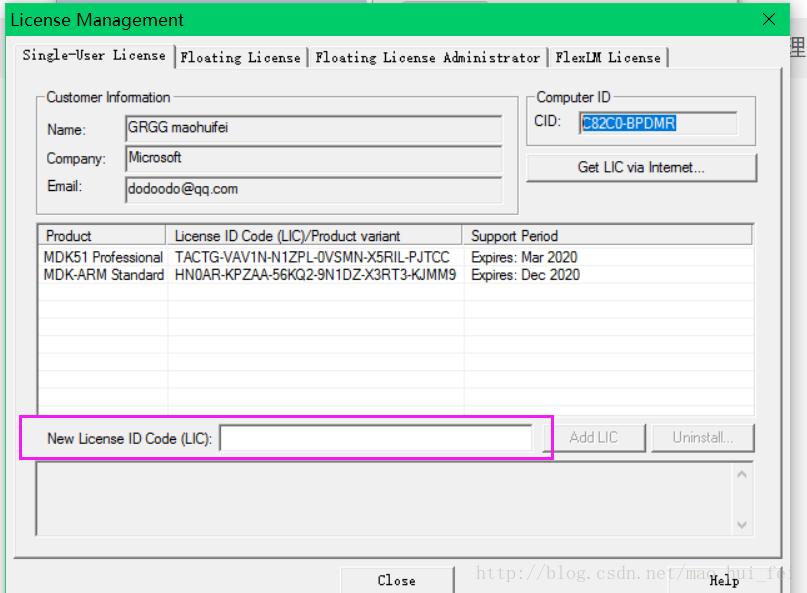Click the Email field with dodoodo@qq.com
This screenshot has width=807, height=593.
(x=313, y=189)
